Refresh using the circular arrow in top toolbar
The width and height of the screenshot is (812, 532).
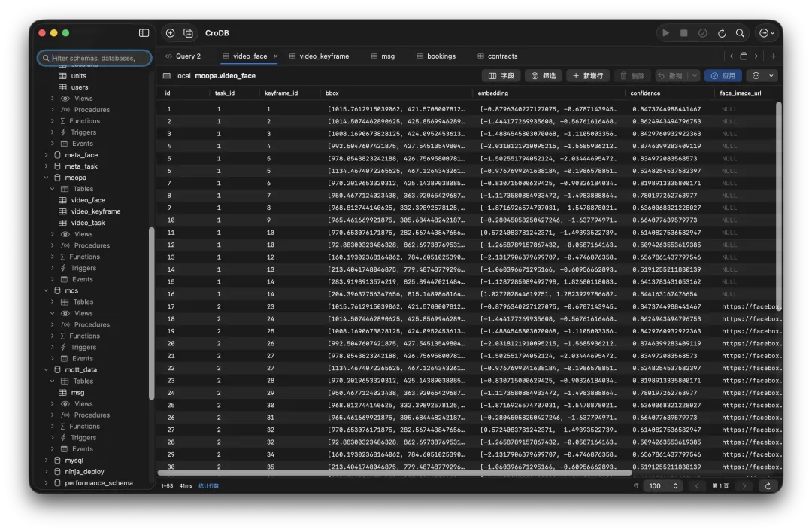click(x=721, y=32)
